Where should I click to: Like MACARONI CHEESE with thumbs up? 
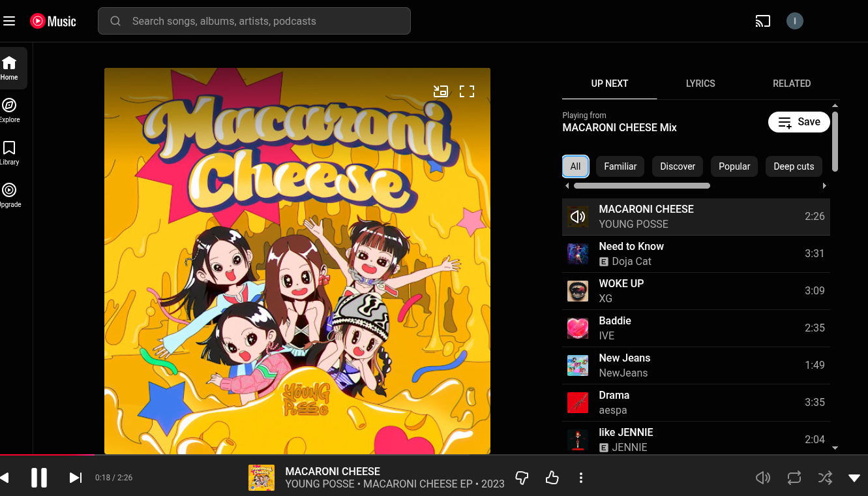(x=552, y=478)
